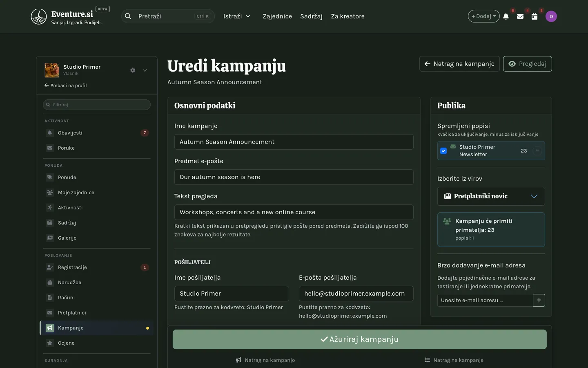The width and height of the screenshot is (588, 368).
Task: Open Galerije sidebar item
Action: click(x=97, y=238)
